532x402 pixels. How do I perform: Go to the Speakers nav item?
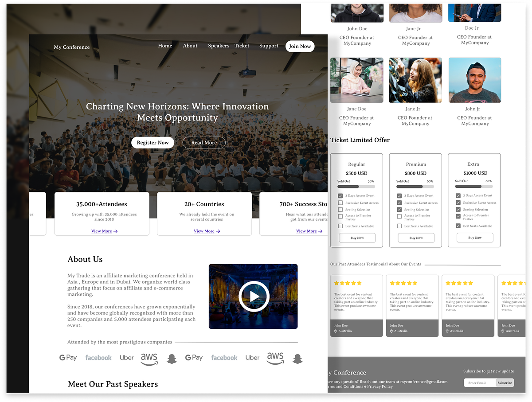(x=219, y=46)
